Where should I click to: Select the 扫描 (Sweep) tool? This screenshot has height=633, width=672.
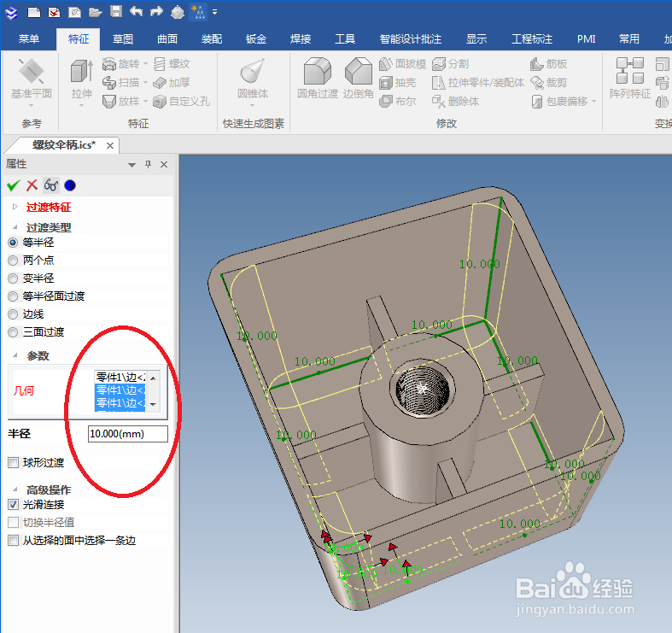click(121, 82)
